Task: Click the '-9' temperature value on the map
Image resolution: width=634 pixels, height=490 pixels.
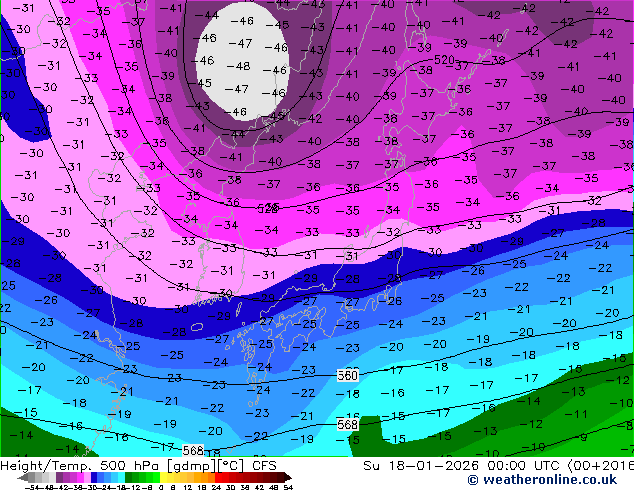Action: (582, 437)
